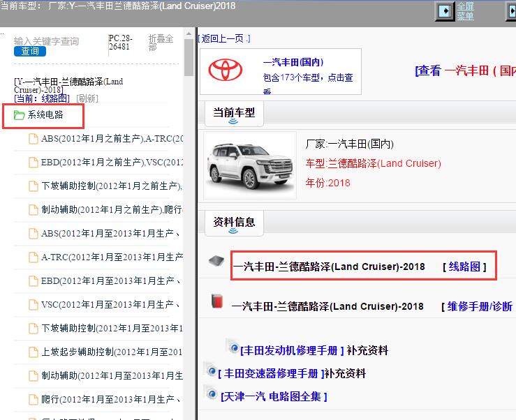Click the 查询 search button
Image resolution: width=516 pixels, height=420 pixels.
[29, 52]
